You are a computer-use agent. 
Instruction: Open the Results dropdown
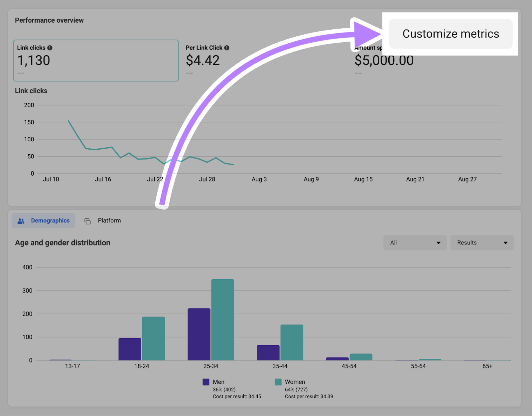(x=482, y=242)
